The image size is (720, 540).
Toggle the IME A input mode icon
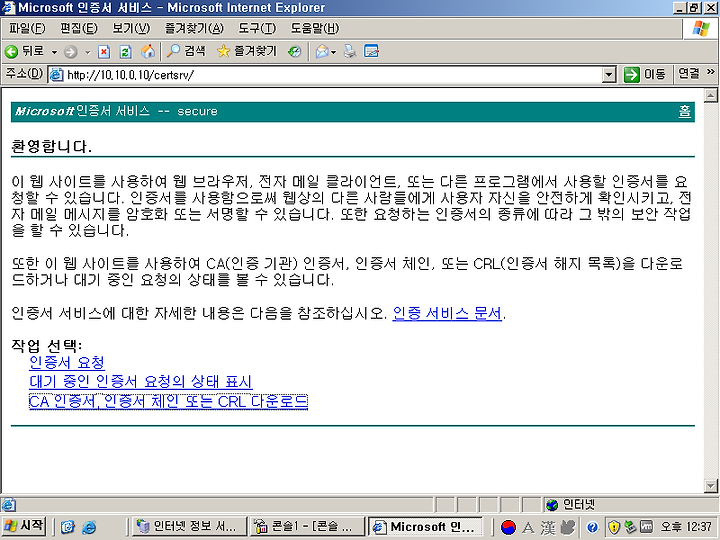click(529, 527)
